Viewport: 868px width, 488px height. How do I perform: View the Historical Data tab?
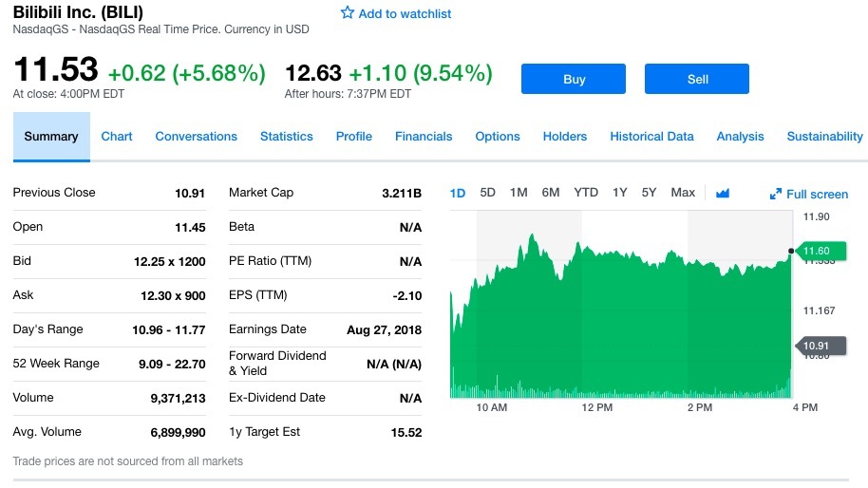pyautogui.click(x=651, y=137)
